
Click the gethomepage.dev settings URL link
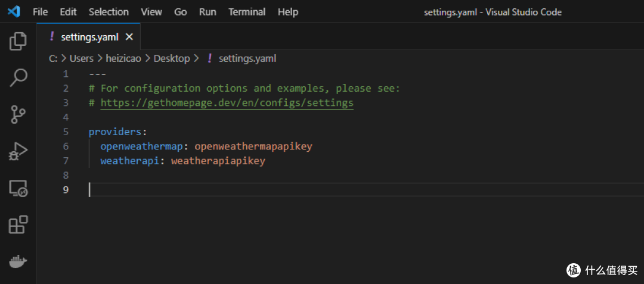click(x=227, y=103)
